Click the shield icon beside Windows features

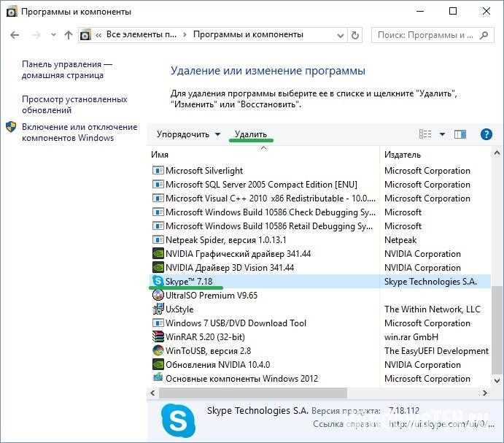point(11,126)
